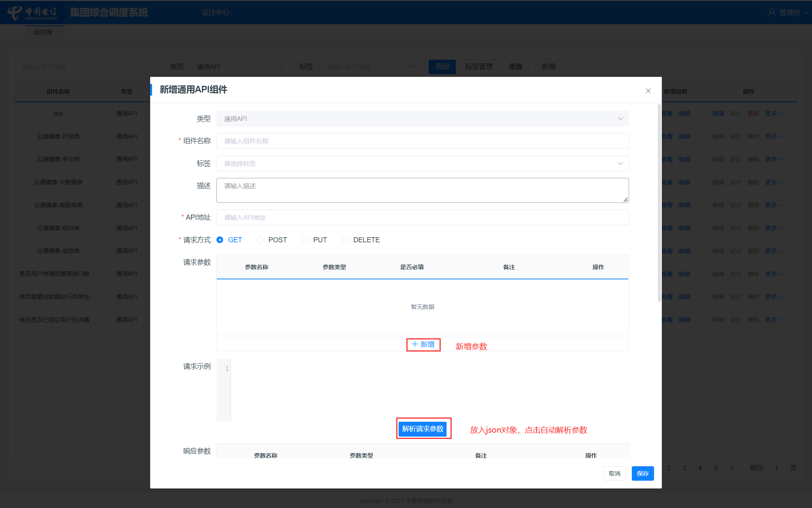Viewport: 812px width, 508px height.
Task: Go to page 3 in pagination
Action: pyautogui.click(x=684, y=468)
